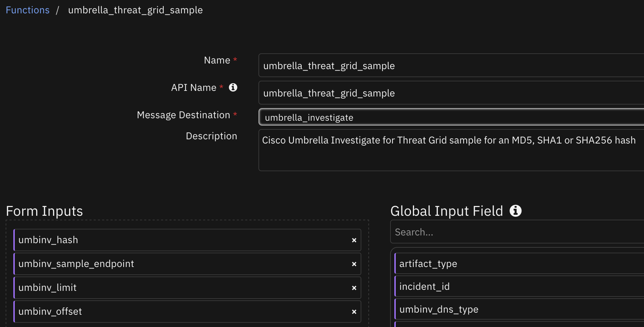
Task: Select the incident_id global field
Action: (519, 286)
